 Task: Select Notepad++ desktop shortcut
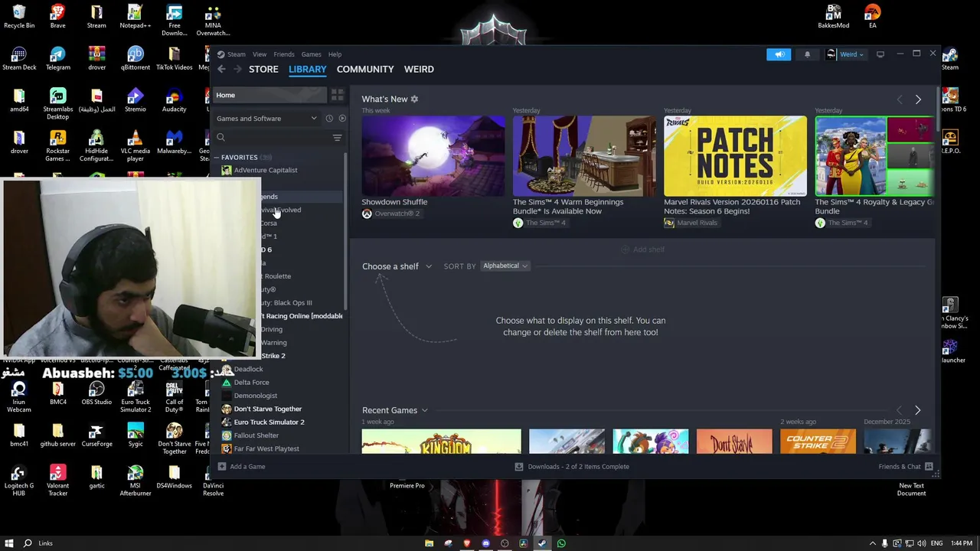click(x=135, y=16)
